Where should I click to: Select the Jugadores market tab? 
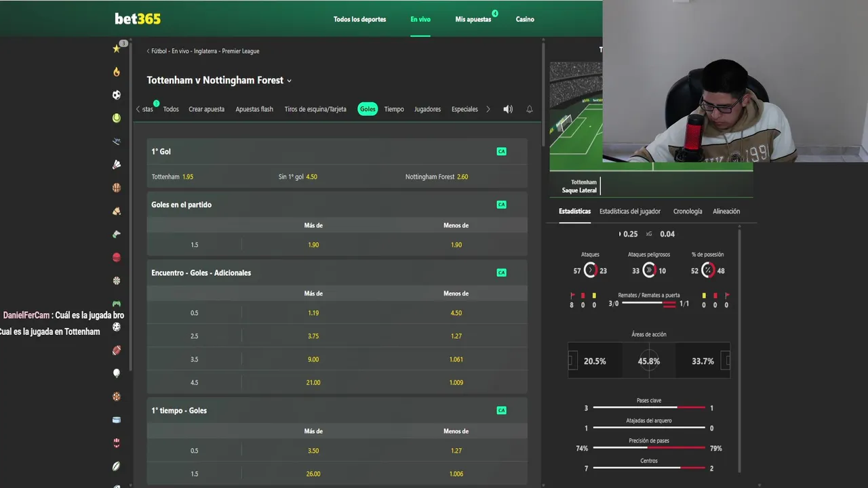pos(427,109)
